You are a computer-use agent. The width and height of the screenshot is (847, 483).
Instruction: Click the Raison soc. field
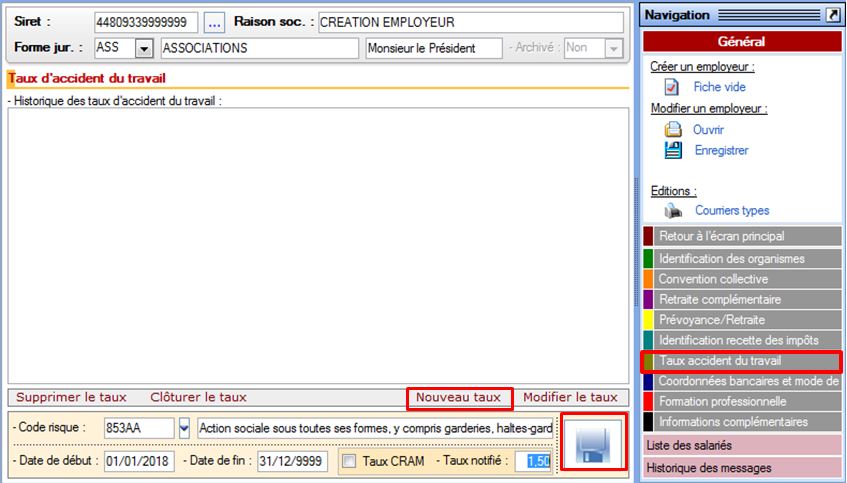471,23
